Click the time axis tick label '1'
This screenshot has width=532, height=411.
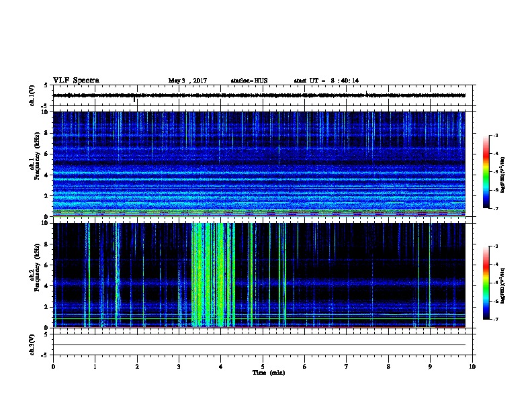(x=95, y=367)
